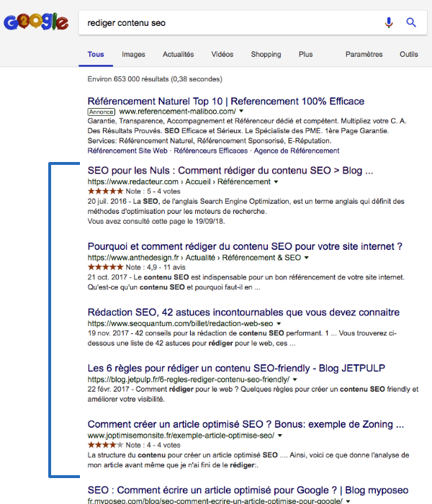Viewport: 432px width, 504px height.
Task: Click the Google balloon logo
Action: coord(36,22)
